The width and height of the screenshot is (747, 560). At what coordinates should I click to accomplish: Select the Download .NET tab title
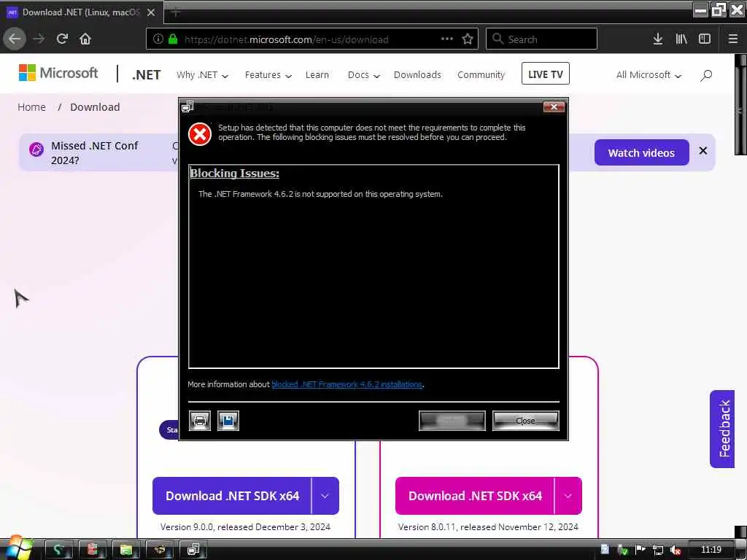(x=81, y=12)
